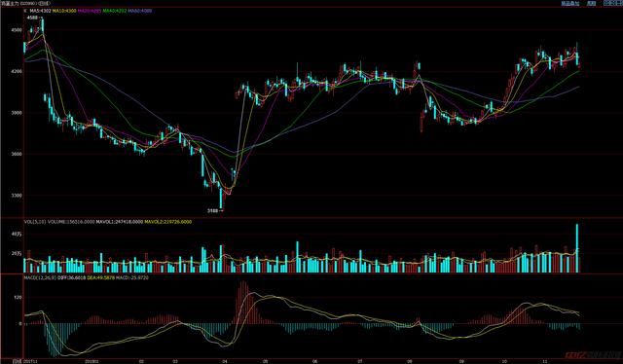Screen dimensions: 623x364
Task: Click the 3188 low price marker
Action: pos(213,211)
